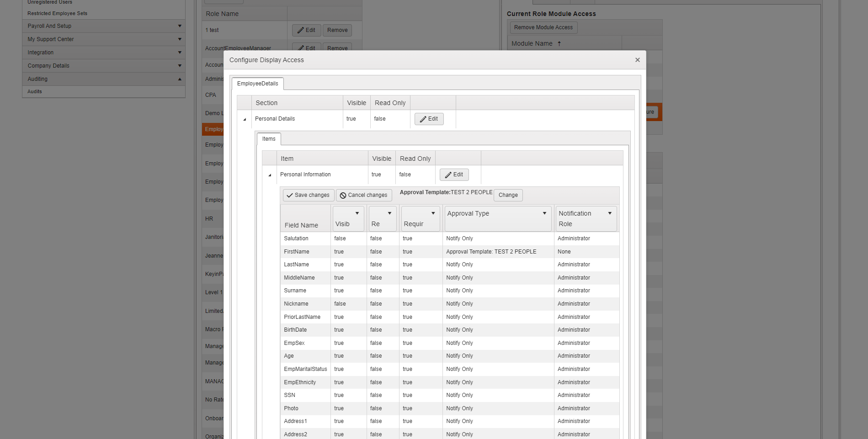This screenshot has width=868, height=439.
Task: Select the FirstName field row
Action: (x=450, y=252)
